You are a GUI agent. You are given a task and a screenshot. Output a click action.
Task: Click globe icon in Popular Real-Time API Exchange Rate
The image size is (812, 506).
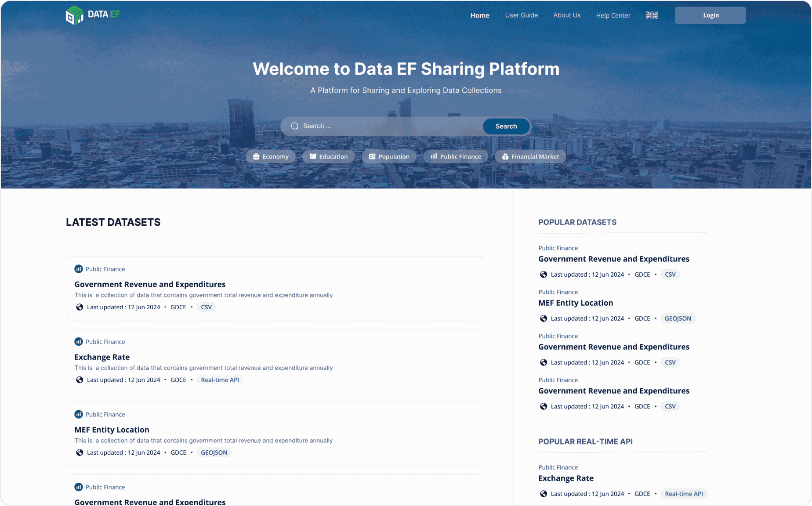[544, 494]
